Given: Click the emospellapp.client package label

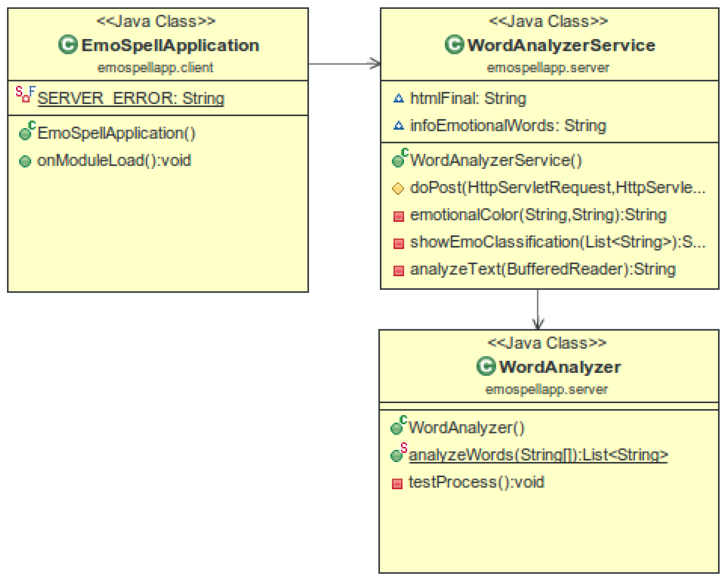Looking at the screenshot, I should (x=155, y=68).
